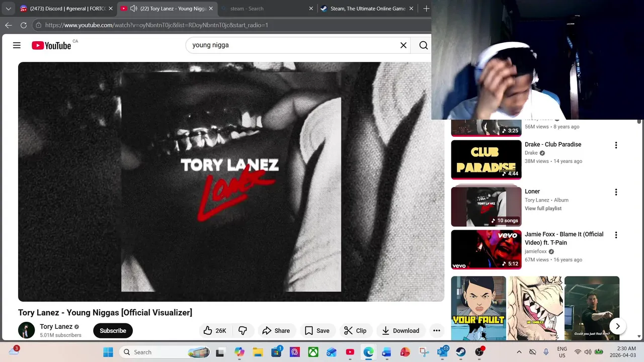
Task: Open Loner album playlist thumbnail
Action: tap(486, 206)
